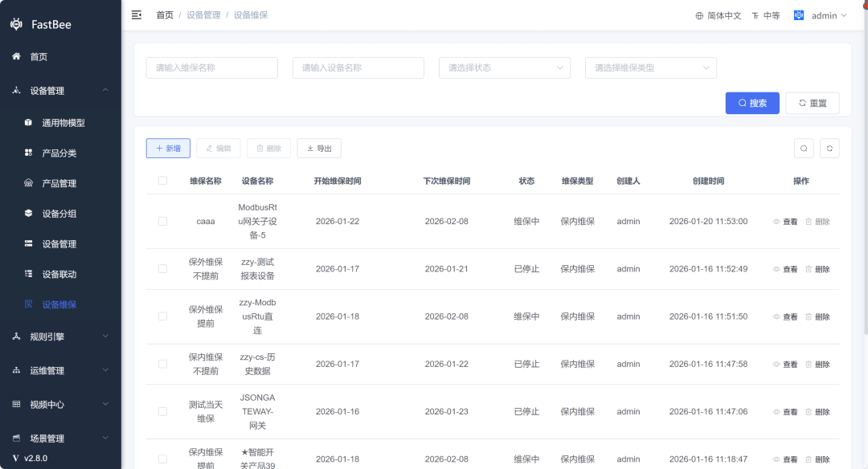Check the caaa row checkbox

point(162,221)
